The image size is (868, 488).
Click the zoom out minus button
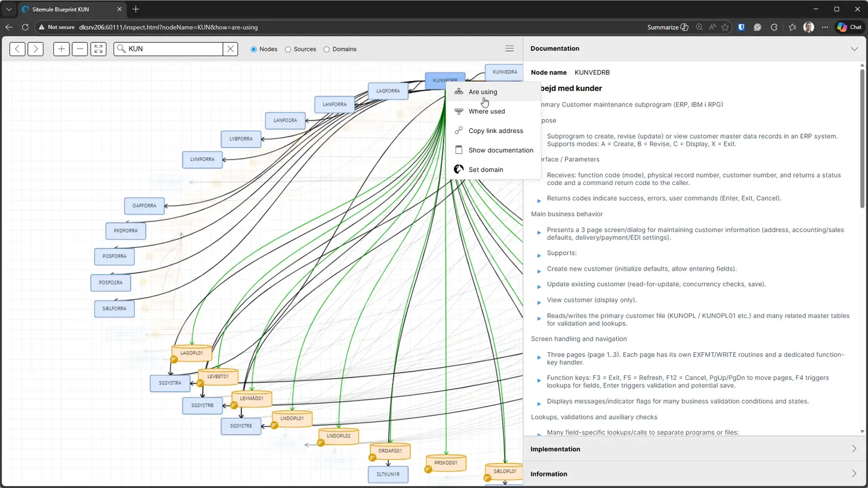click(x=80, y=49)
